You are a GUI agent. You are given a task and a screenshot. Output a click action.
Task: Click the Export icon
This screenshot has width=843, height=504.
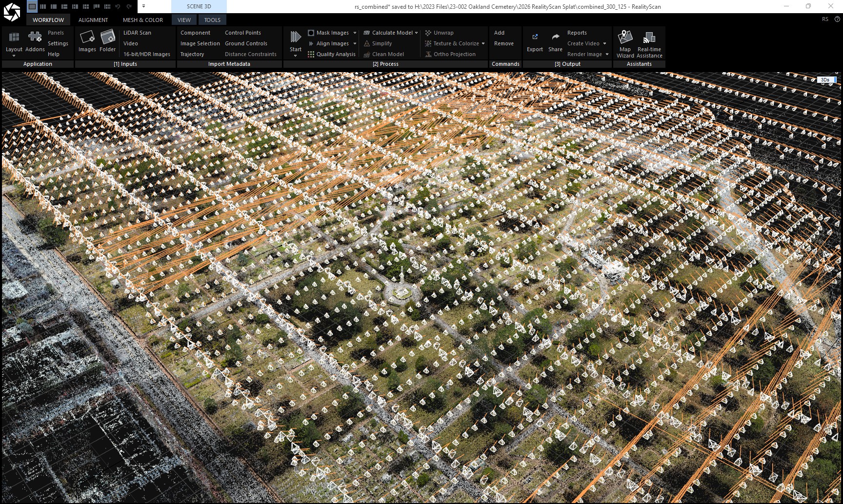535,37
